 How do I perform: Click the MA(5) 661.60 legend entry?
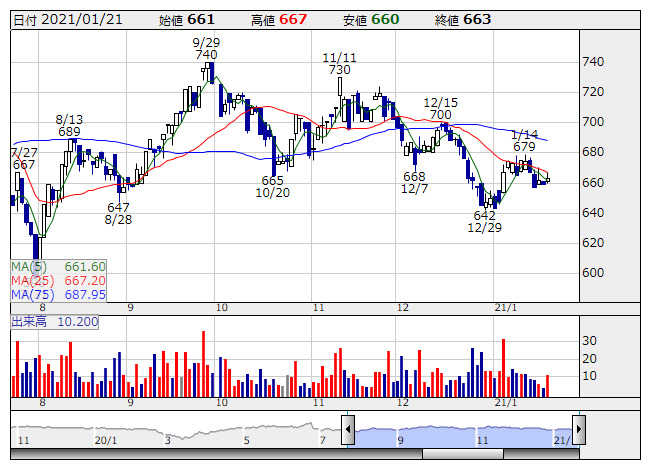[x=58, y=266]
